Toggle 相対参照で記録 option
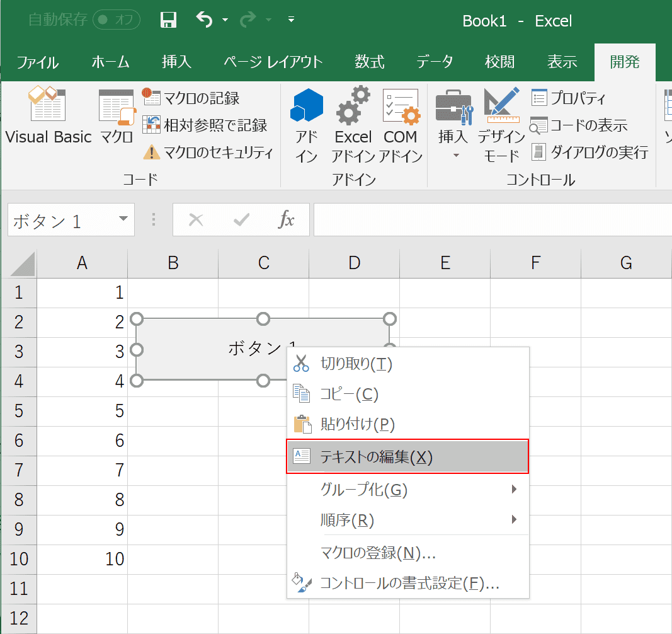This screenshot has width=672, height=634. [x=205, y=125]
